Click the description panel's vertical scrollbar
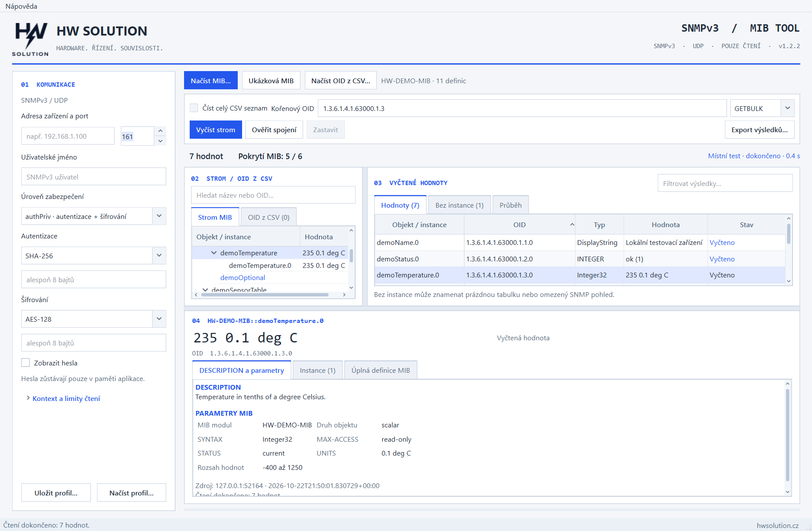This screenshot has width=812, height=531. (x=788, y=435)
